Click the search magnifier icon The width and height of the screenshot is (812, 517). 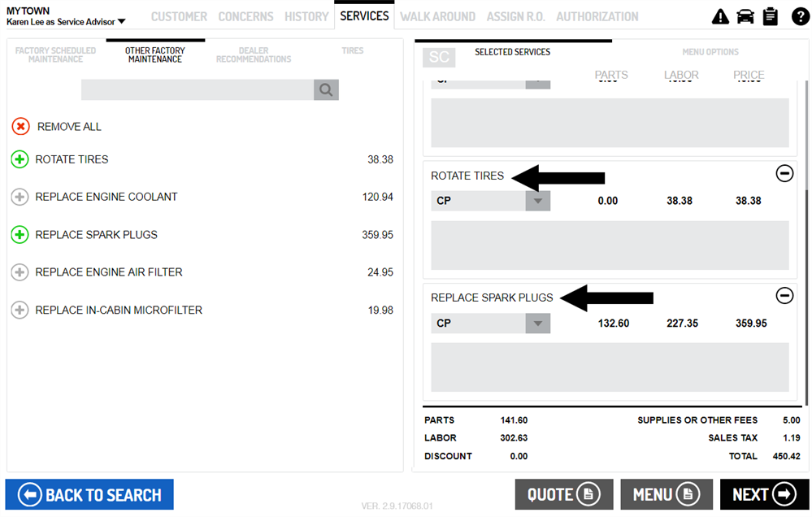point(326,89)
